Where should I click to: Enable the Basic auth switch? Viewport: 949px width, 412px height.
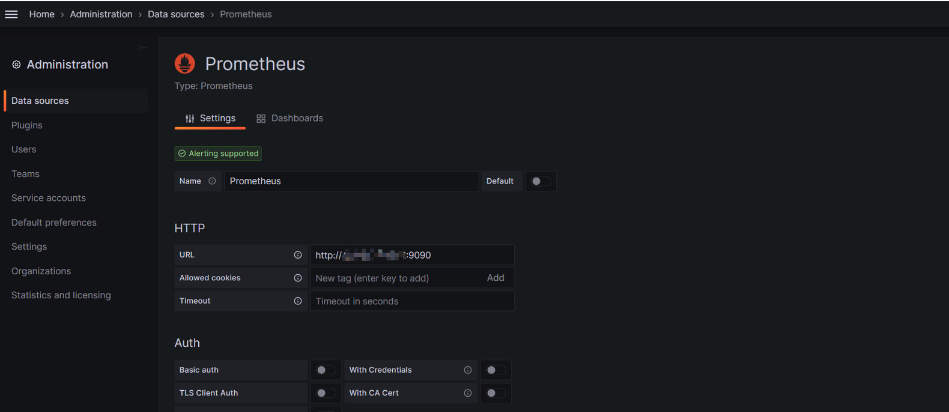pos(323,370)
